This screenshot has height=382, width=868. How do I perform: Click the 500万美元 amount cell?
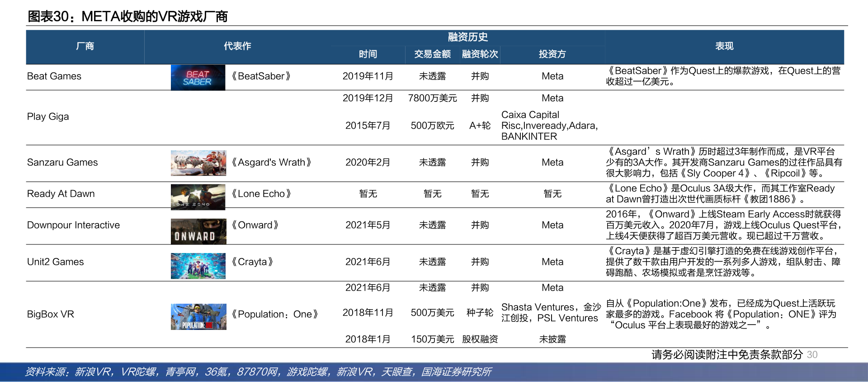(x=433, y=312)
